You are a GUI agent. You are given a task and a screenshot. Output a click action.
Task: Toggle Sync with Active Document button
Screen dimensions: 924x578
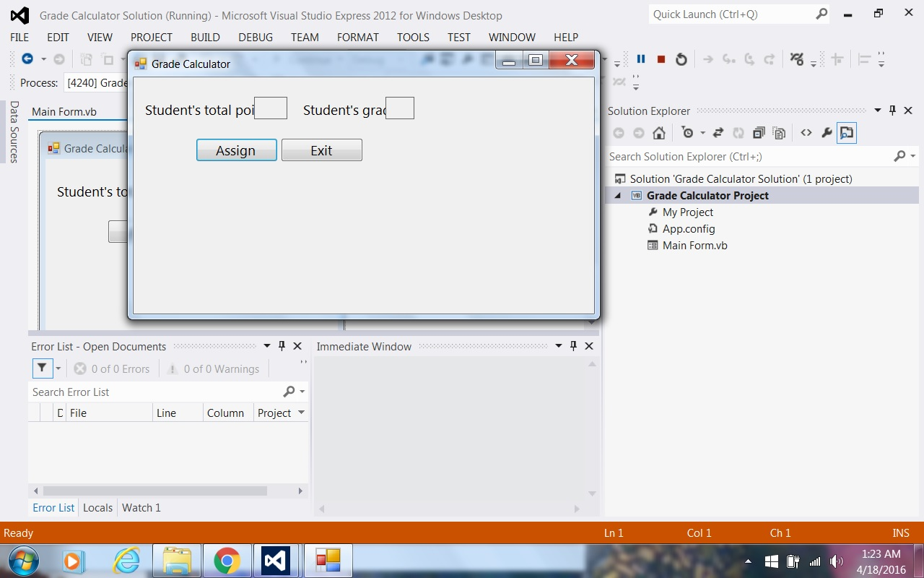[718, 133]
